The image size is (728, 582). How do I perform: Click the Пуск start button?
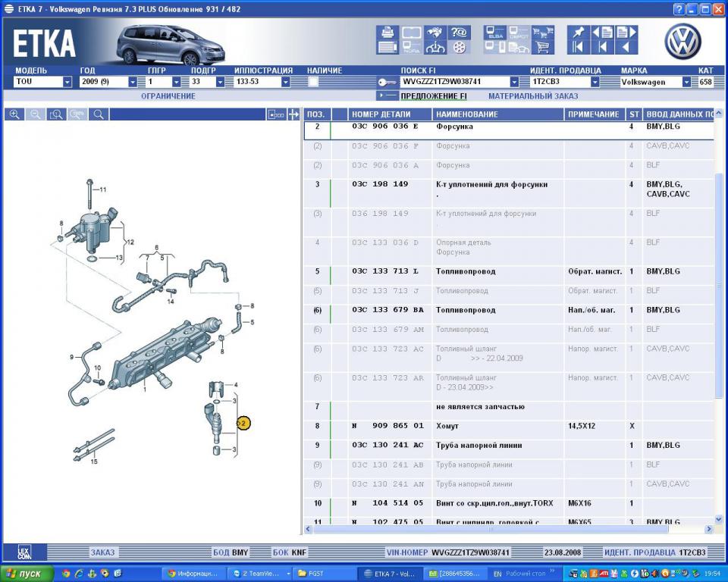pyautogui.click(x=27, y=574)
